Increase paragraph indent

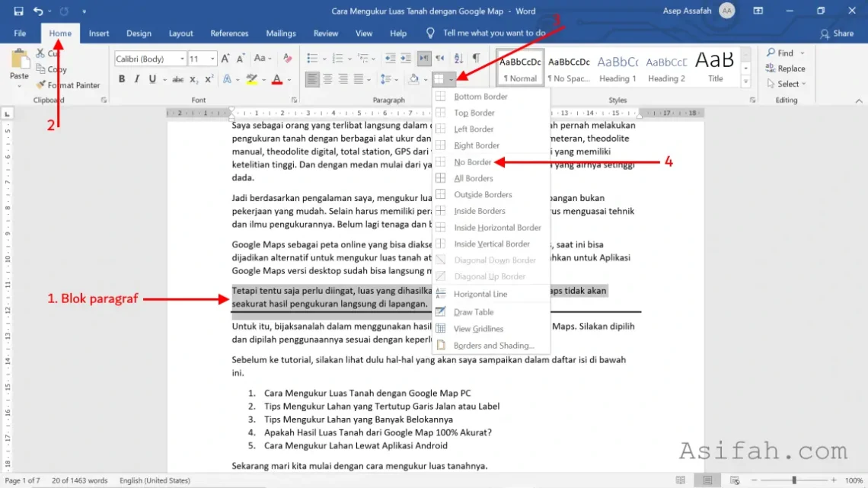406,58
